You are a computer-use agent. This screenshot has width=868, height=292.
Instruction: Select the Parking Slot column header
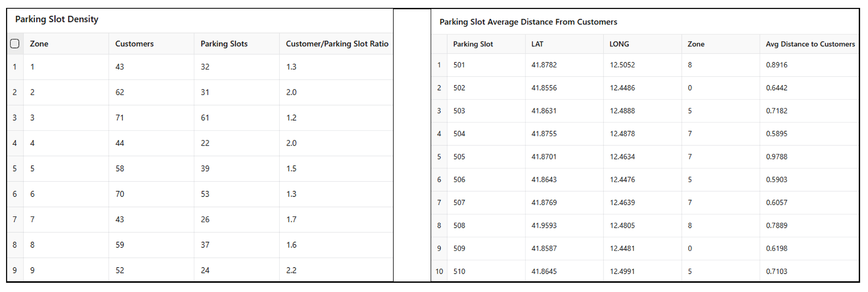pos(473,44)
